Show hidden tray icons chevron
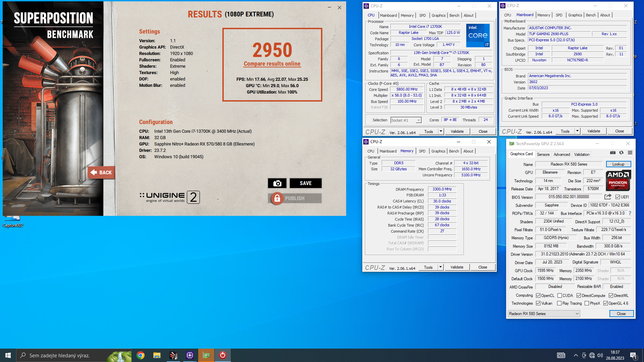Viewport: 644px width, 362px height. click(576, 355)
